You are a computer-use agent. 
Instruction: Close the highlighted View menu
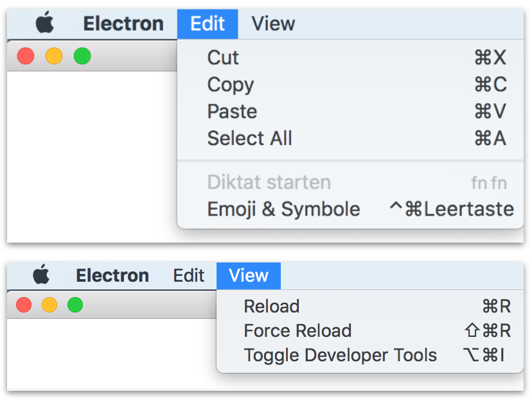pos(249,275)
